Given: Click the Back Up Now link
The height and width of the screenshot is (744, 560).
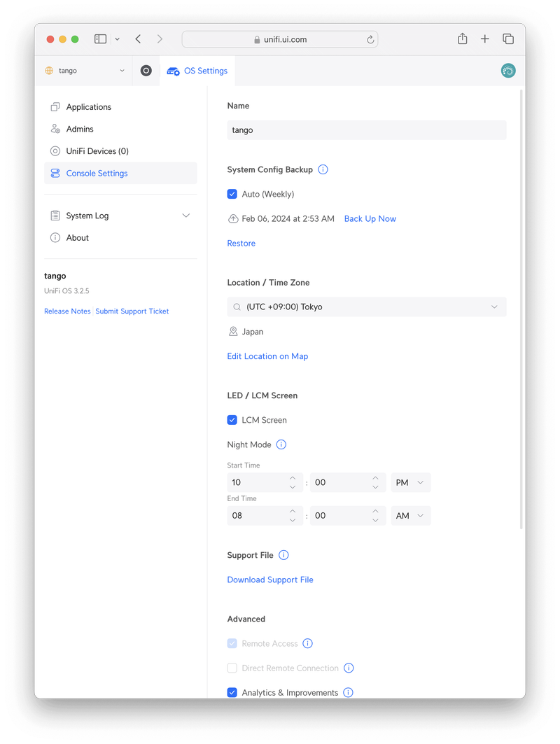Looking at the screenshot, I should [370, 218].
